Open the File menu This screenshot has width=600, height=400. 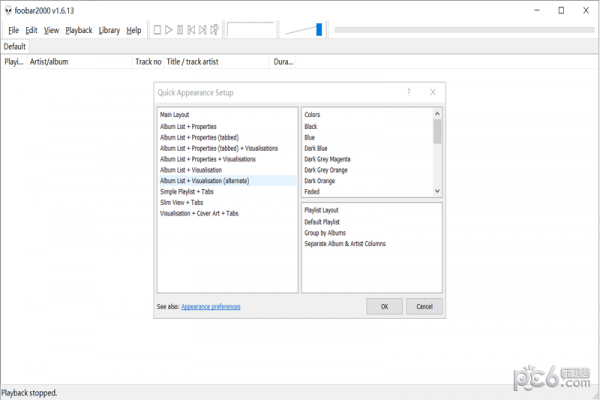13,30
